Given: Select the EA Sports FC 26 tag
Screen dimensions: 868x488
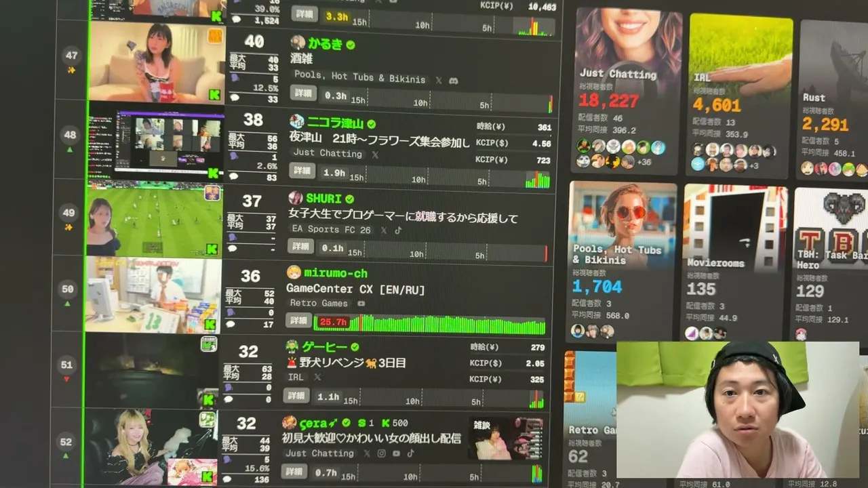Looking at the screenshot, I should [x=332, y=230].
